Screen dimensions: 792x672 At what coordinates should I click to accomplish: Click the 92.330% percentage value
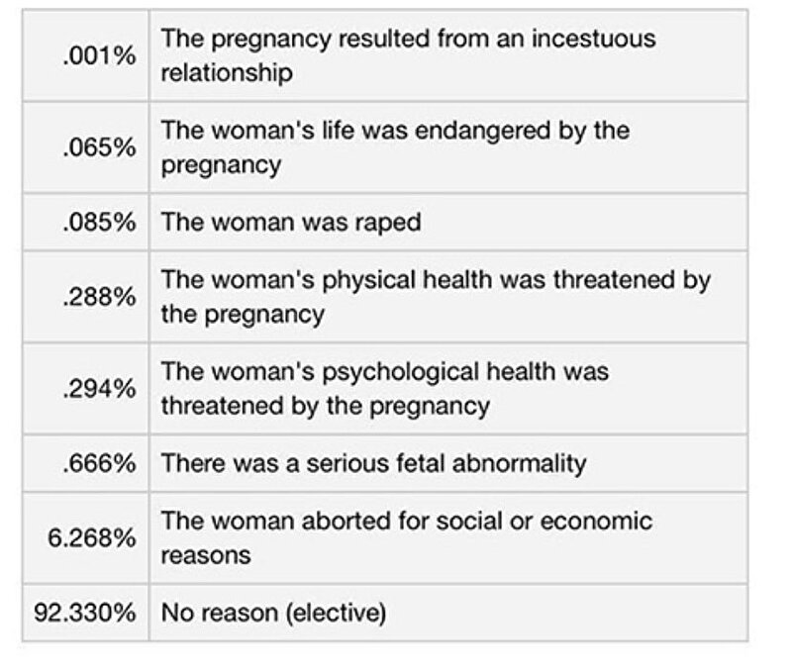click(85, 613)
